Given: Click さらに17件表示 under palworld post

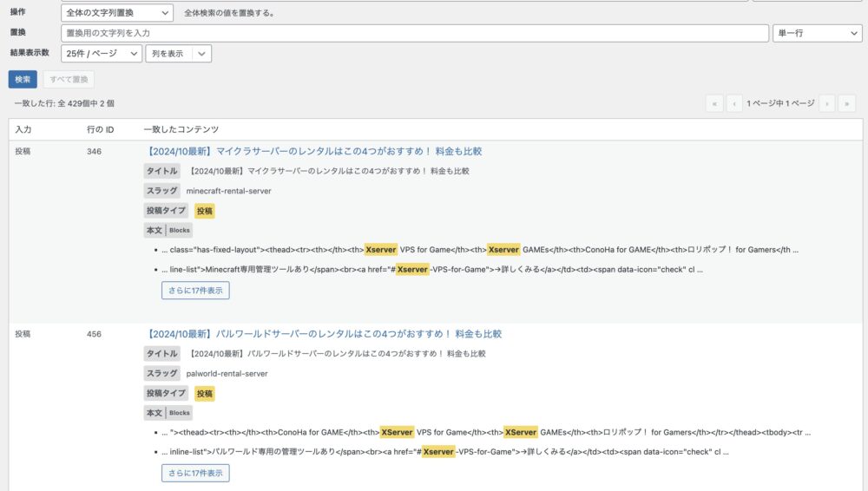Looking at the screenshot, I should [195, 473].
